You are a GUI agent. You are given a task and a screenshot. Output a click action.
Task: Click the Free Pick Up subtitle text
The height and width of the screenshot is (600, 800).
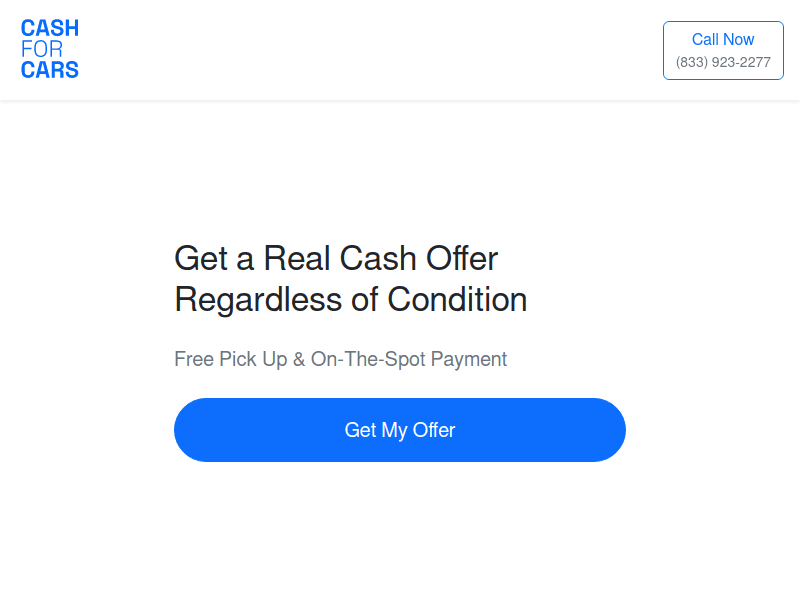click(x=341, y=359)
